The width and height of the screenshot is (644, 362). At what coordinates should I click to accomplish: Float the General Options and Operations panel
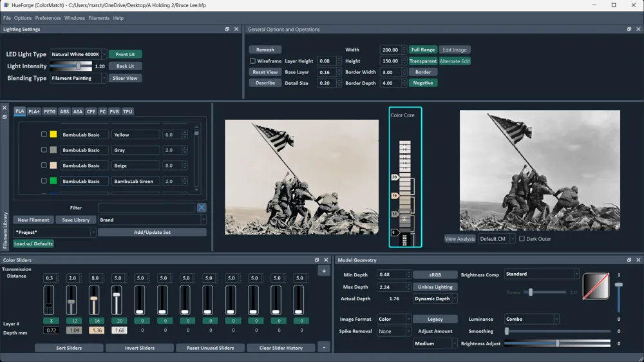(629, 29)
